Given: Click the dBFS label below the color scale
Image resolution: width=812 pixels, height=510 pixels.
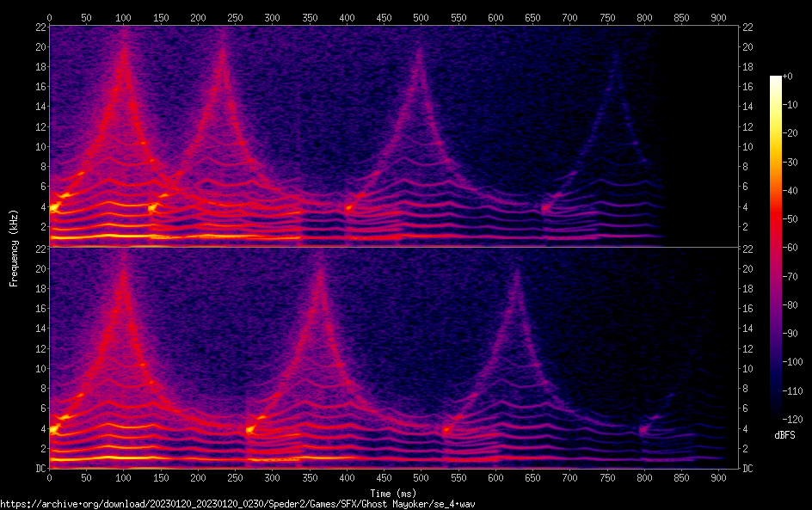Looking at the screenshot, I should click(x=784, y=436).
